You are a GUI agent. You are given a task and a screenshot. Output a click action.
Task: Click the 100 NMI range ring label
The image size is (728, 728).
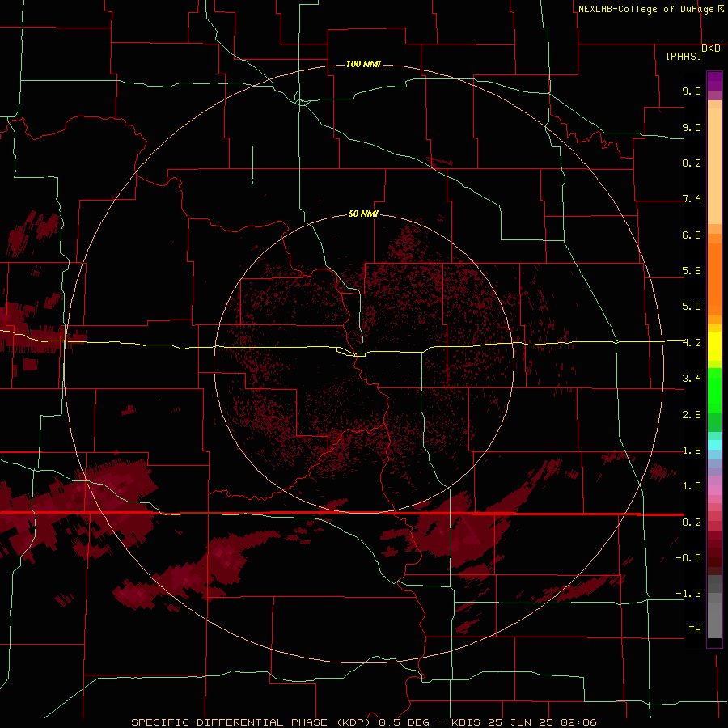point(363,64)
